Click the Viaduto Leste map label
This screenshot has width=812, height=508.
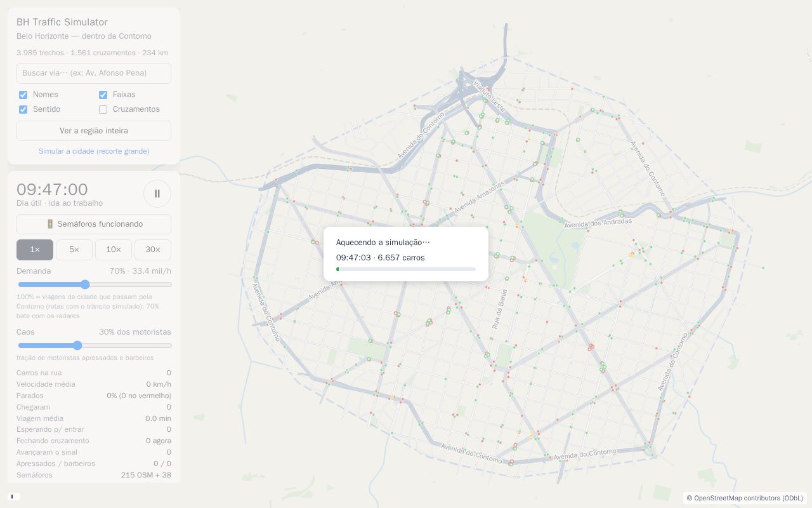[490, 97]
